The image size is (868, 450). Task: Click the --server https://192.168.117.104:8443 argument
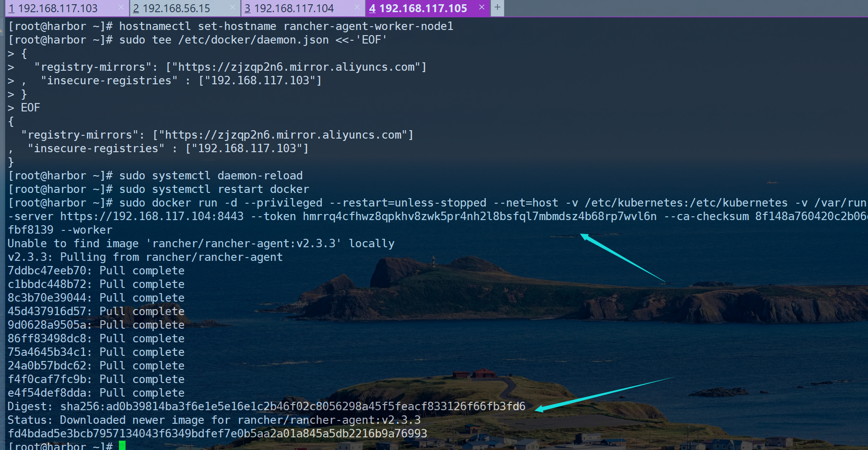tap(126, 216)
